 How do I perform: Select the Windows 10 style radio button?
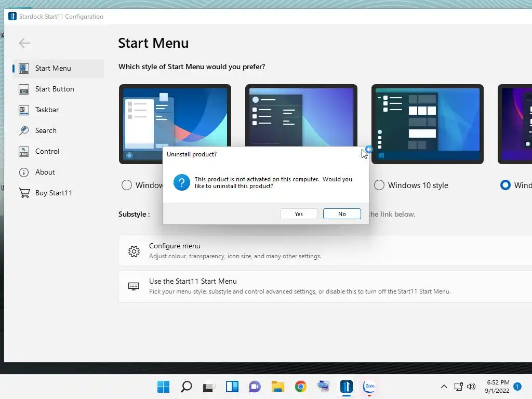coord(379,185)
